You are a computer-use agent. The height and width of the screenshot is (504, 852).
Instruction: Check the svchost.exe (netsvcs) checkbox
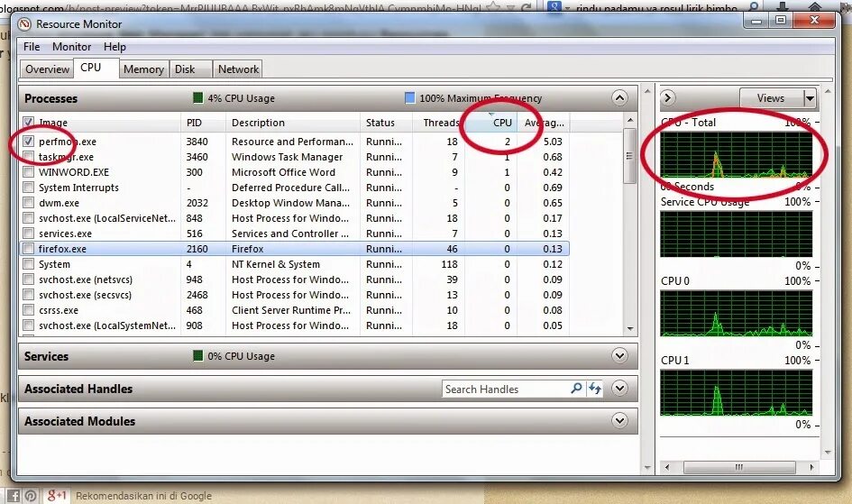(28, 279)
